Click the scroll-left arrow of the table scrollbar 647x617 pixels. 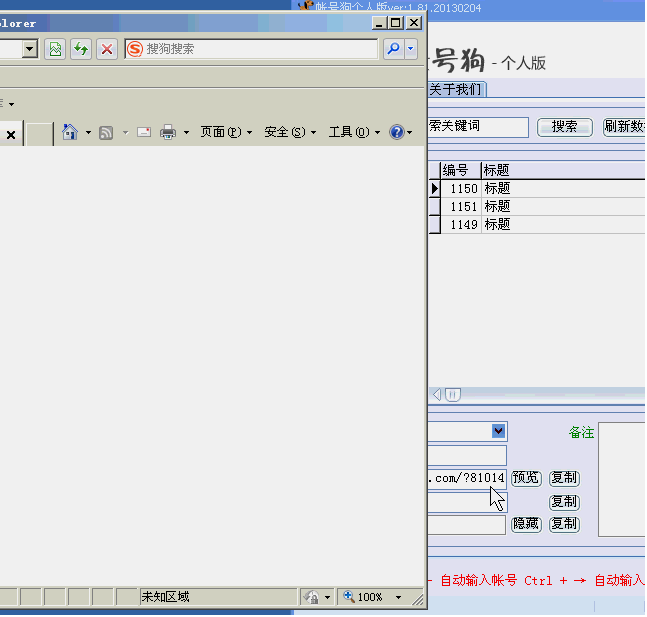pos(437,395)
